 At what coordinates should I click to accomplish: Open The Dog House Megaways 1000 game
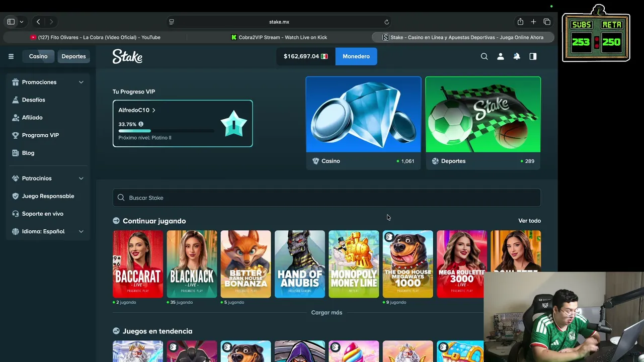(408, 264)
